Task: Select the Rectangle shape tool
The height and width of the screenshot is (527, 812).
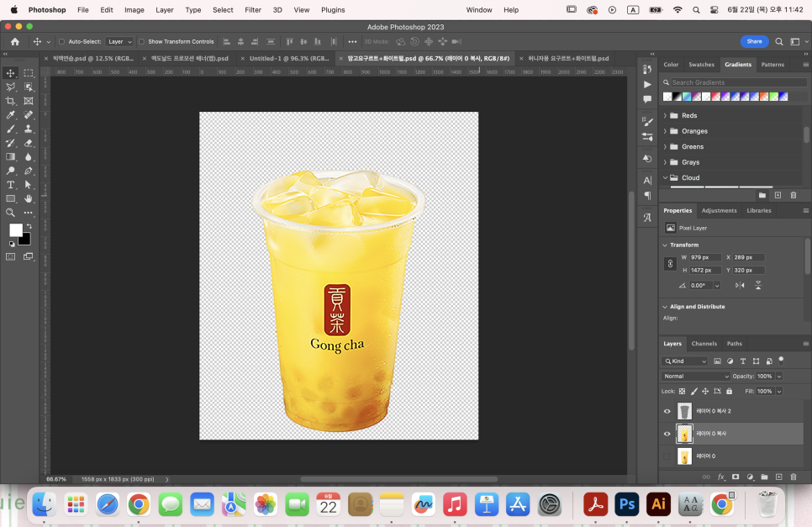Action: 10,199
